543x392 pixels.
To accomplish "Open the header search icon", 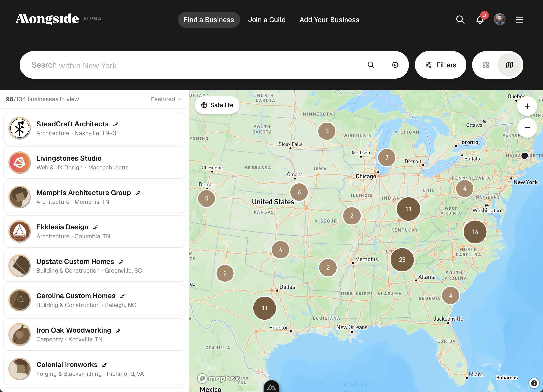I will pos(460,20).
